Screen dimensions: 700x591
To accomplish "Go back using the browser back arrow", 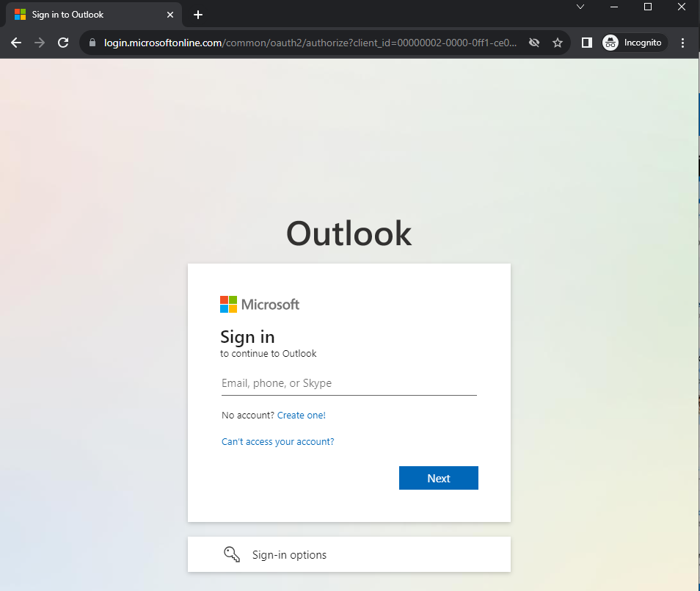I will point(16,43).
